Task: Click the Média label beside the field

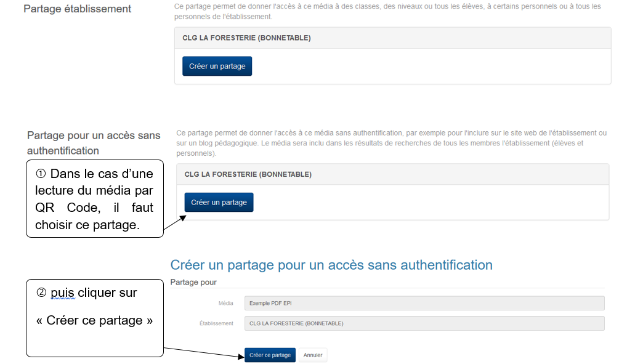Action: (x=225, y=303)
